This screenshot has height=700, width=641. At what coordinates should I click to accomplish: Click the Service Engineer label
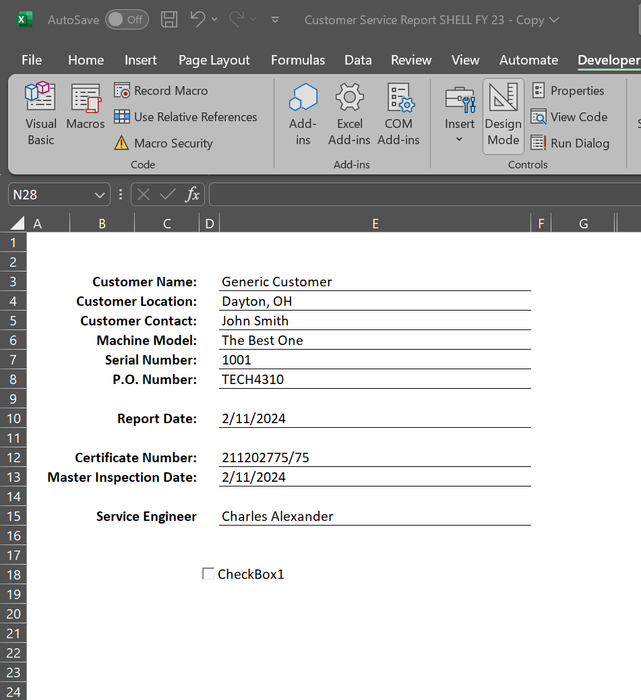[x=146, y=517]
